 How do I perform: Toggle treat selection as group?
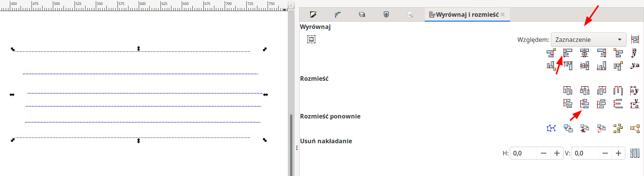click(x=311, y=39)
